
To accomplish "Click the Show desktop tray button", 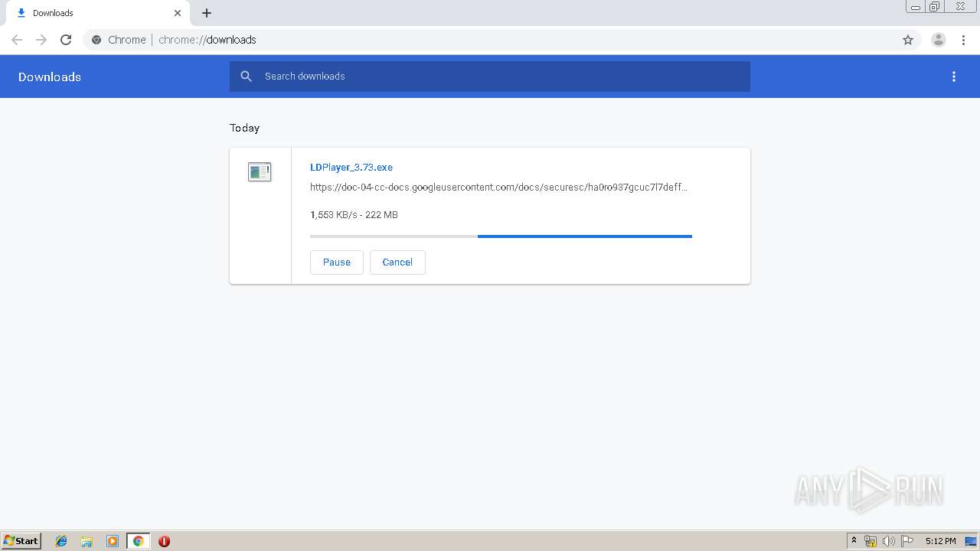I will click(x=972, y=541).
